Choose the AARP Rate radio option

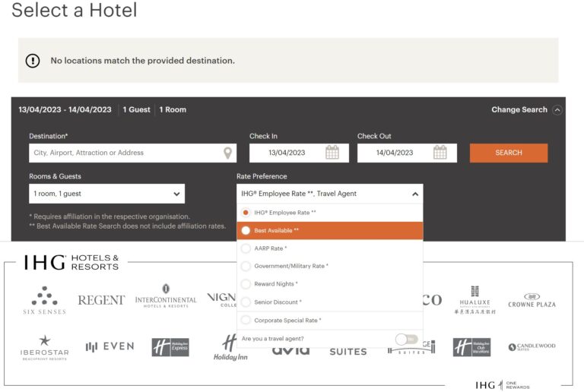click(x=246, y=248)
